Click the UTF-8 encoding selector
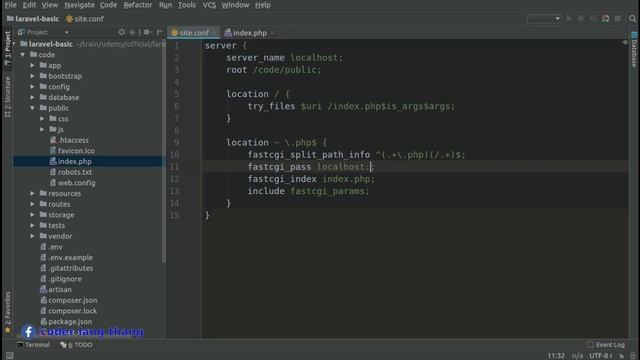The image size is (640, 360). 601,356
